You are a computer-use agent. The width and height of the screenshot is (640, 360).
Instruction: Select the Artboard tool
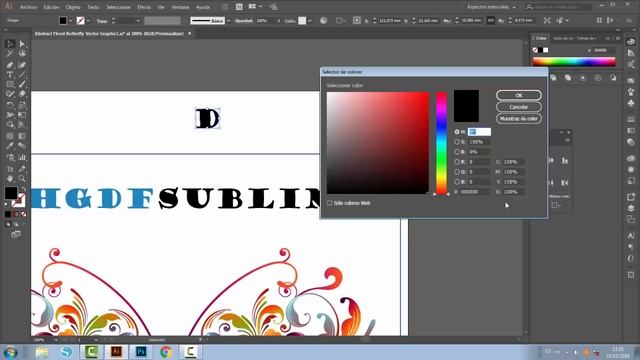point(10,168)
